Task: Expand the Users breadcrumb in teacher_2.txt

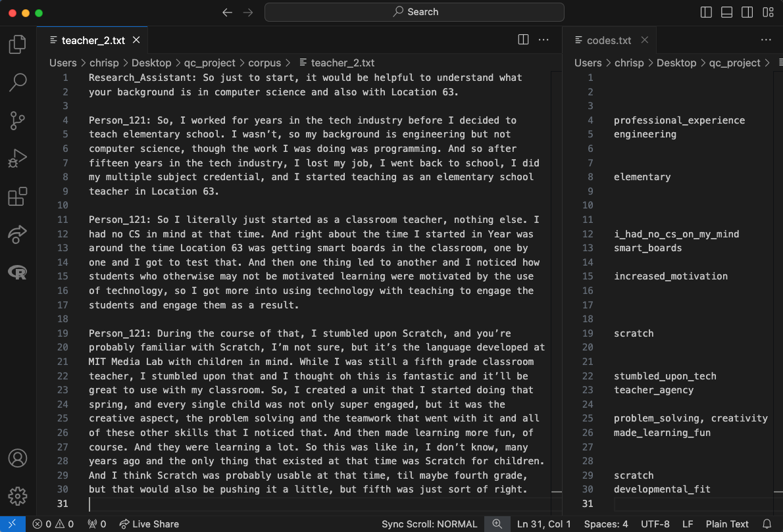Action: 63,63
